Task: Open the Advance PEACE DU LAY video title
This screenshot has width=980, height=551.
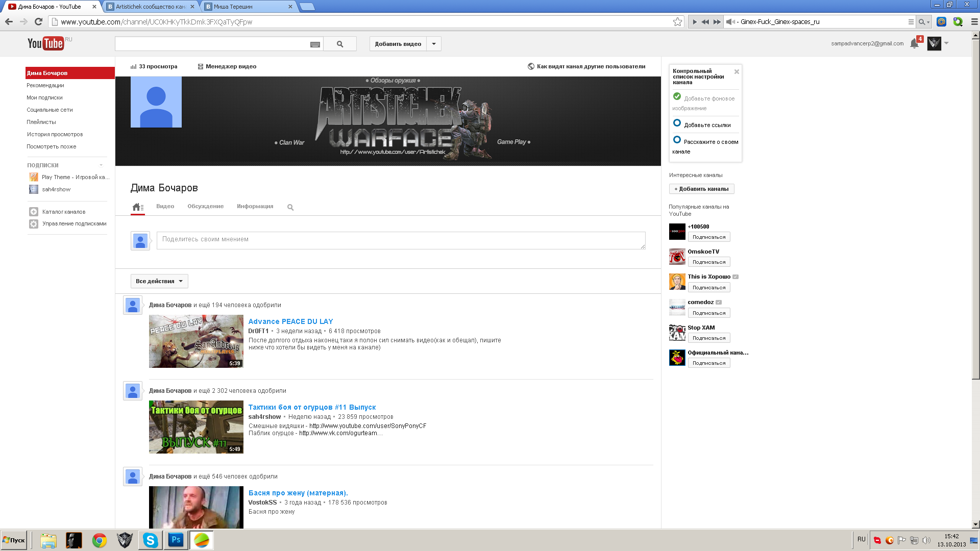Action: pos(290,321)
